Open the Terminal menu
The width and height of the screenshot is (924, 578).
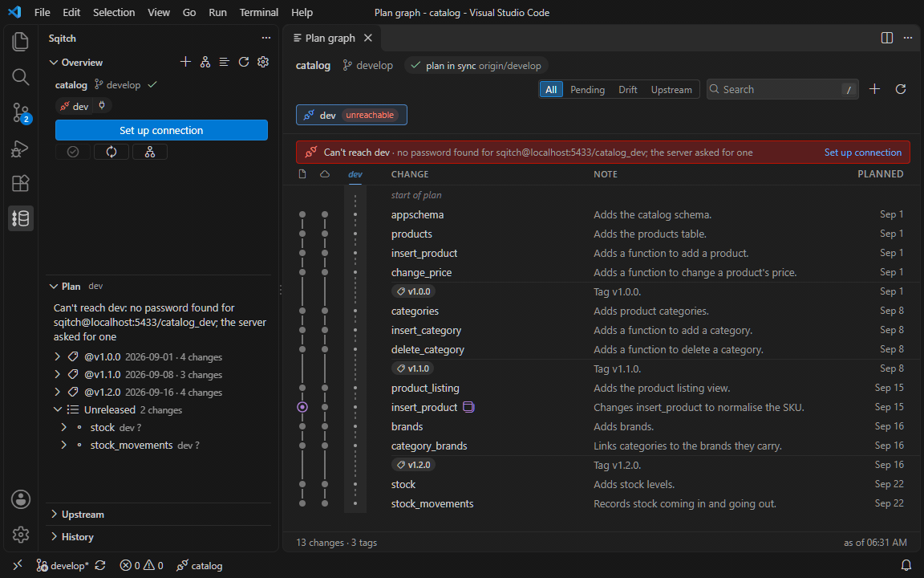(x=259, y=12)
